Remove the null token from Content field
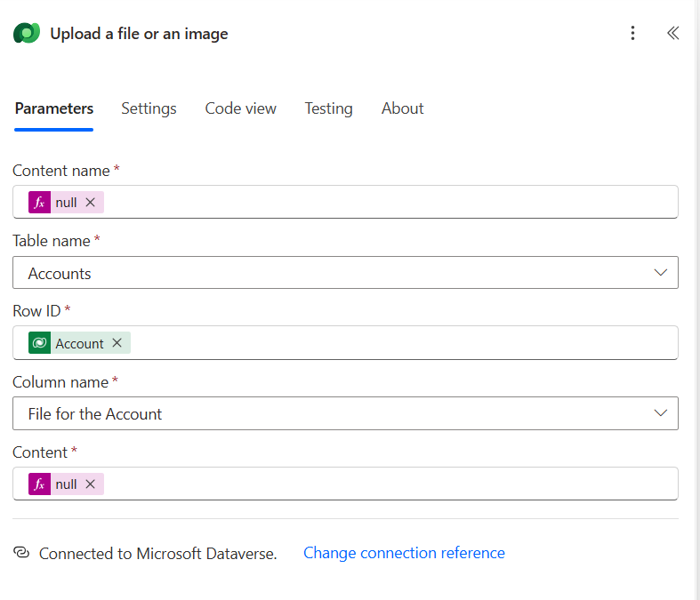This screenshot has height=600, width=700. coord(90,484)
